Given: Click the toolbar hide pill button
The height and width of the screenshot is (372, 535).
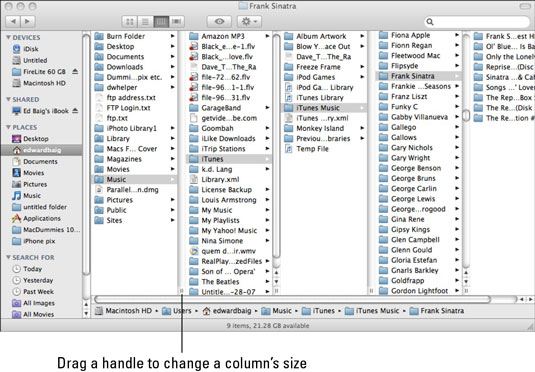Looking at the screenshot, I should [x=525, y=6].
